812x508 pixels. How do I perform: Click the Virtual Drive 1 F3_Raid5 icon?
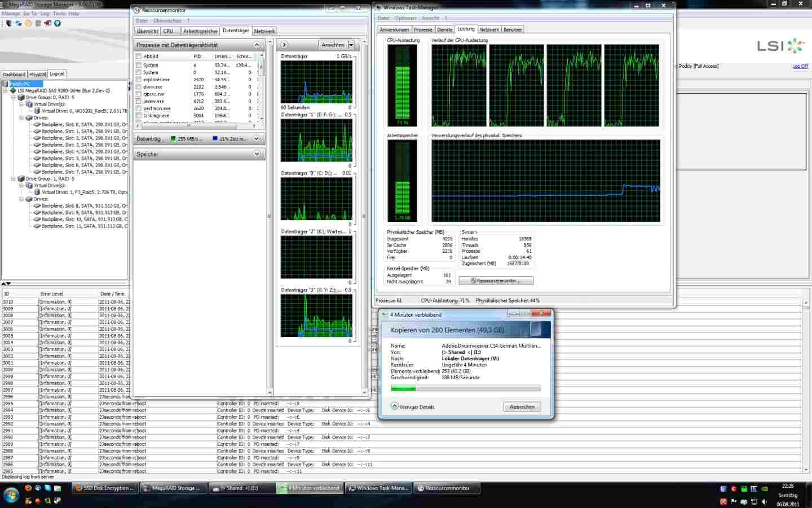[x=37, y=192]
